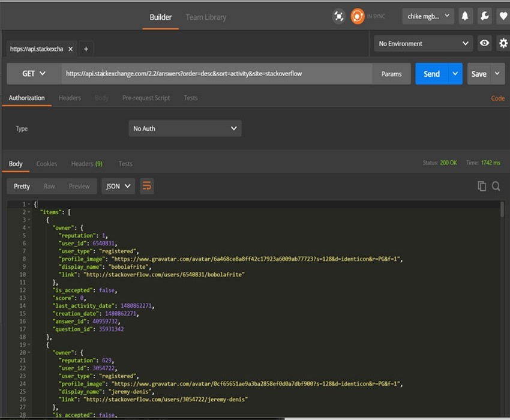Image resolution: width=510 pixels, height=420 pixels.
Task: Copy response body to clipboard
Action: pos(482,186)
